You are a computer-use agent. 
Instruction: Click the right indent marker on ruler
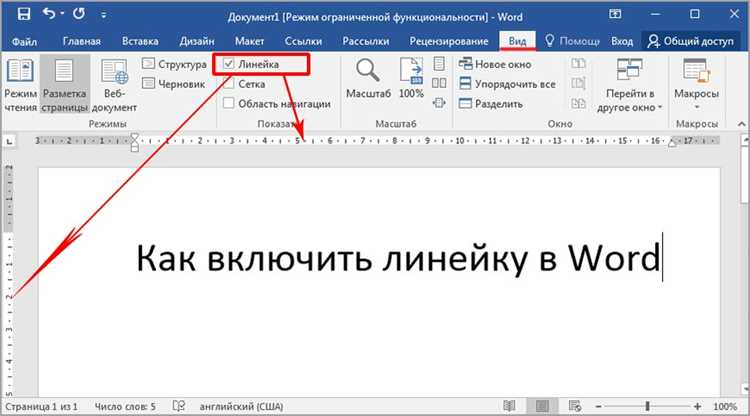[x=673, y=142]
